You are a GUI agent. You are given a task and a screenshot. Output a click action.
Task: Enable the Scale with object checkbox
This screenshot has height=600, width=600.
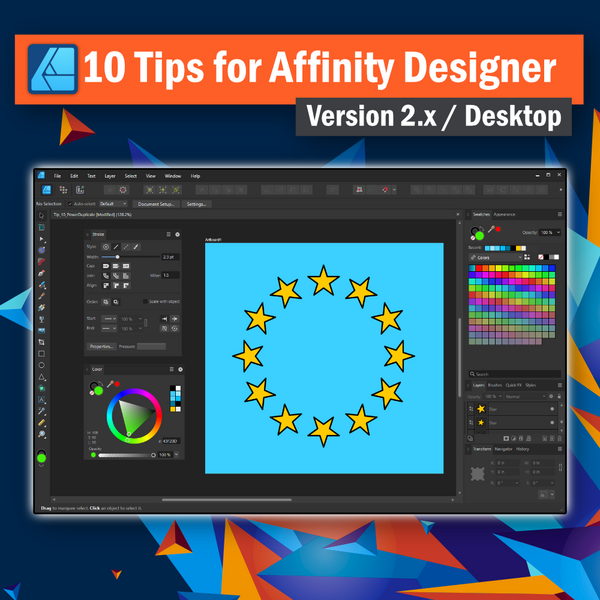click(145, 302)
